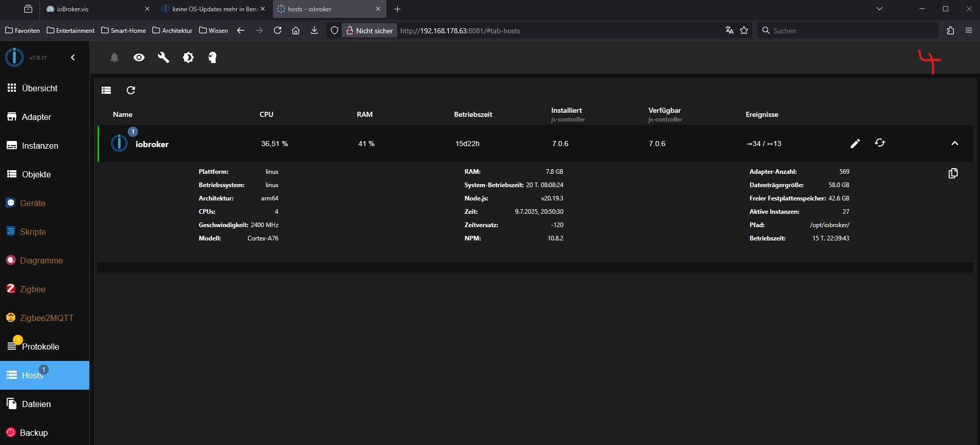Open system settings via the wrench icon
Screen dimensions: 980x445
click(164, 57)
